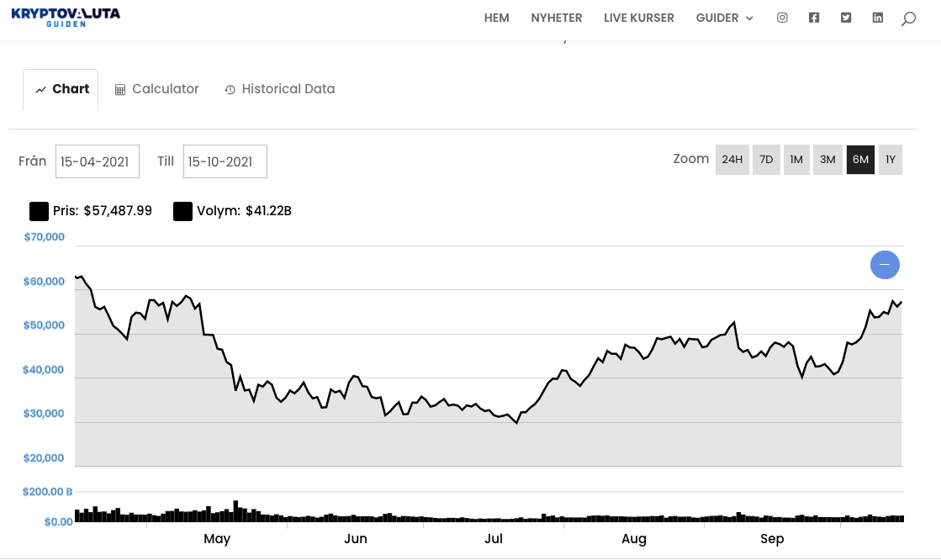Open the Instagram icon in the header
Image resolution: width=941 pixels, height=560 pixels.
782,17
